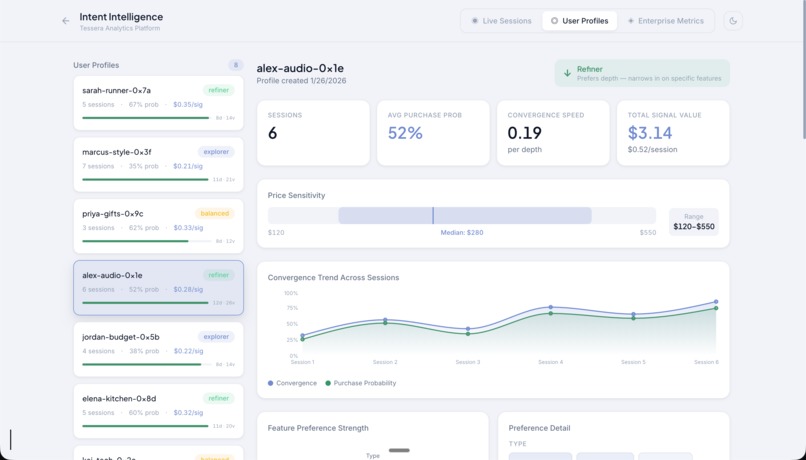The height and width of the screenshot is (460, 806).
Task: Click the Avg Purchase Prob 52% card
Action: coord(433,133)
